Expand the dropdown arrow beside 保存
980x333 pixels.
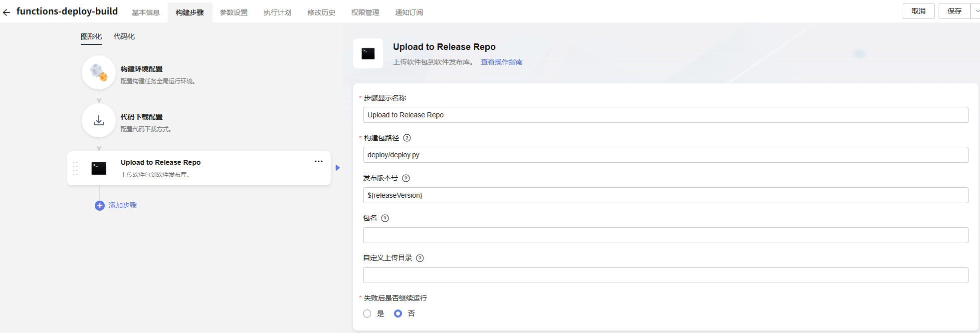coord(977,11)
